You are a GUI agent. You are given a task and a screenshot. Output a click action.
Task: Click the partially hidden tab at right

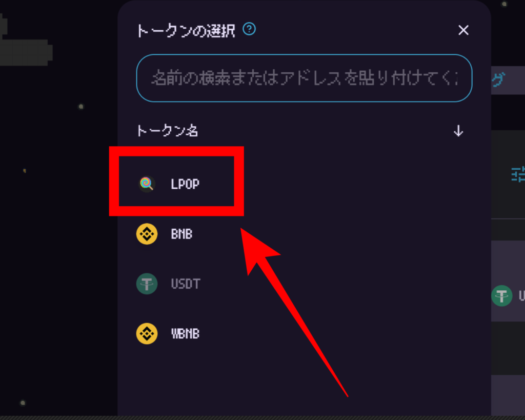(x=508, y=80)
